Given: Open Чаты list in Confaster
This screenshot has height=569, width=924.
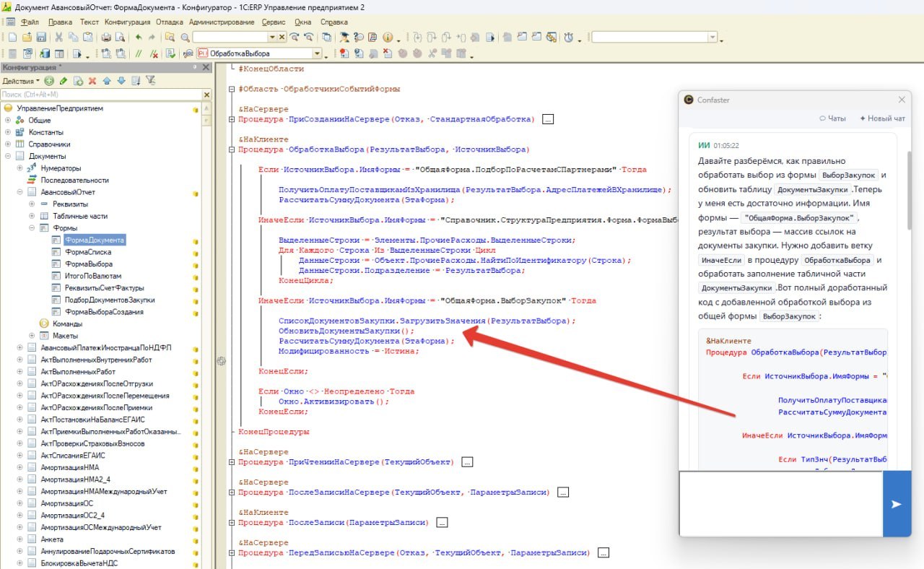Looking at the screenshot, I should tap(832, 118).
